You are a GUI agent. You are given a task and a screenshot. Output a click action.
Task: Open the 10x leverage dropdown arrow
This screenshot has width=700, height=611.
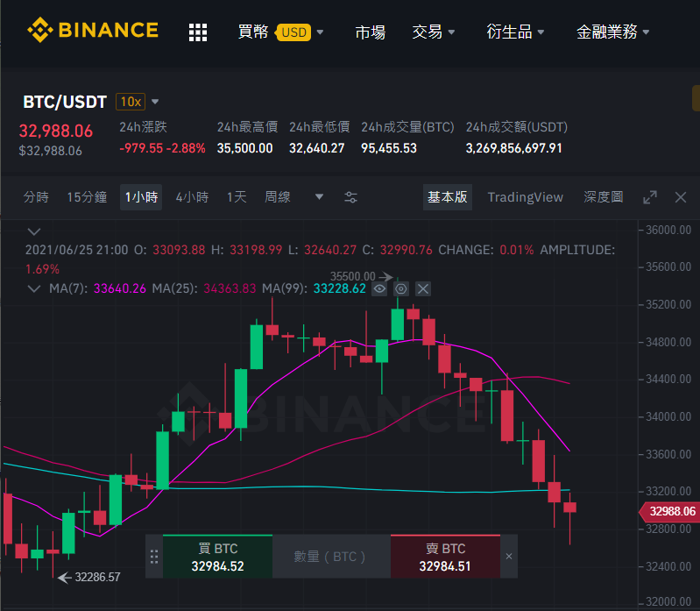tap(155, 102)
